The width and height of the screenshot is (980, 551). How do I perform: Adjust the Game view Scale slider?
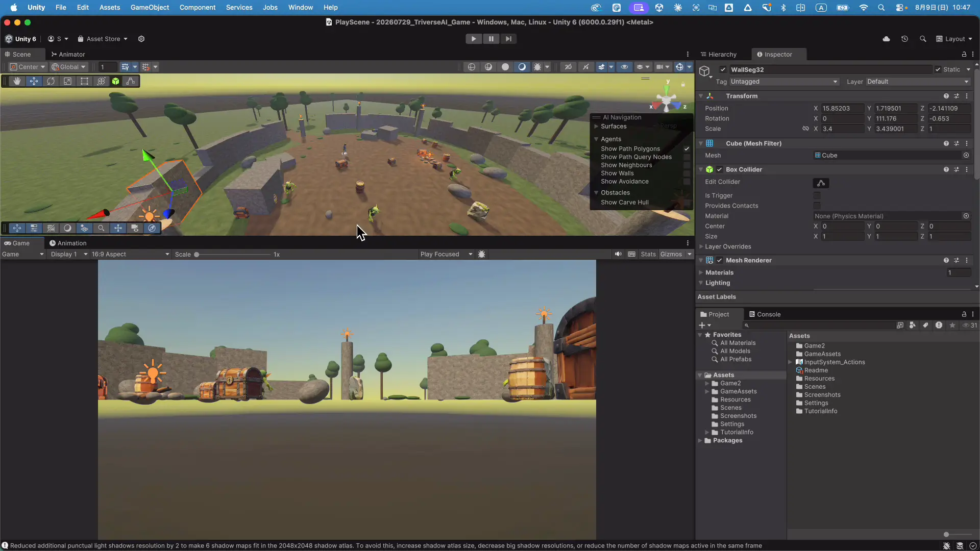click(x=232, y=254)
